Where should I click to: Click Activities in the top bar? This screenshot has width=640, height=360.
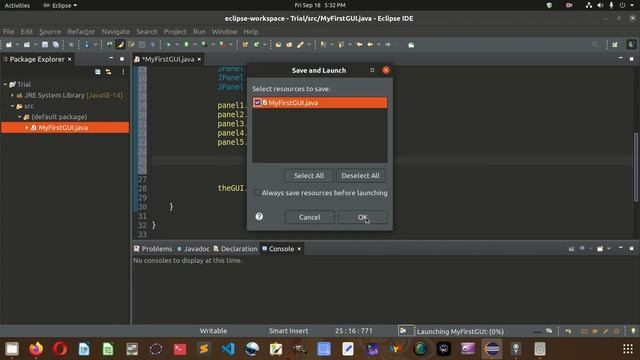(17, 5)
